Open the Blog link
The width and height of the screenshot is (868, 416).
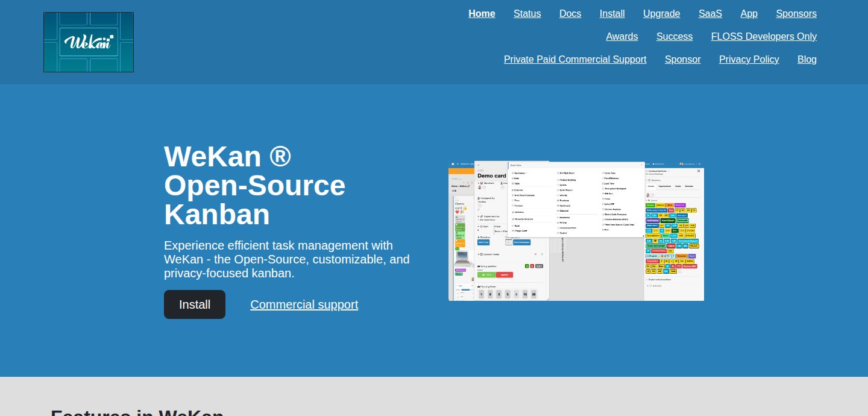point(807,59)
